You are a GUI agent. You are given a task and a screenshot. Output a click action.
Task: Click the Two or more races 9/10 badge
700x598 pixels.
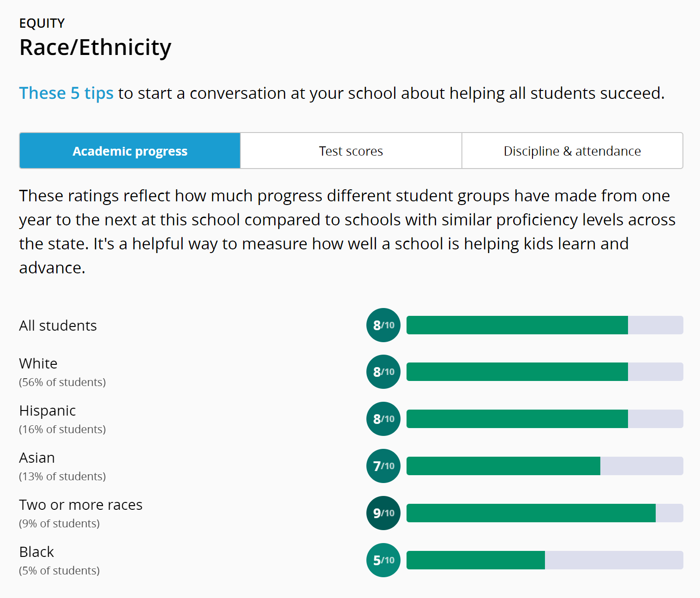pos(383,513)
